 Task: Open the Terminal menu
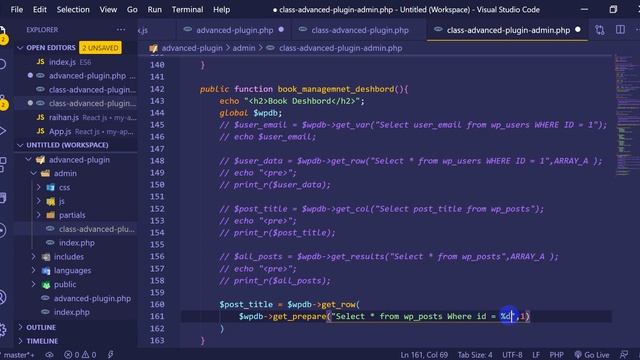click(x=187, y=9)
